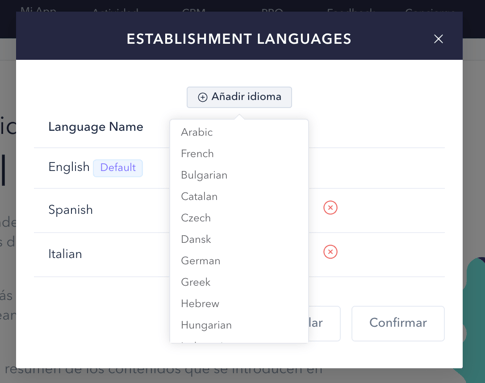Click the Añadir idioma button
This screenshot has width=485, height=383.
click(239, 97)
